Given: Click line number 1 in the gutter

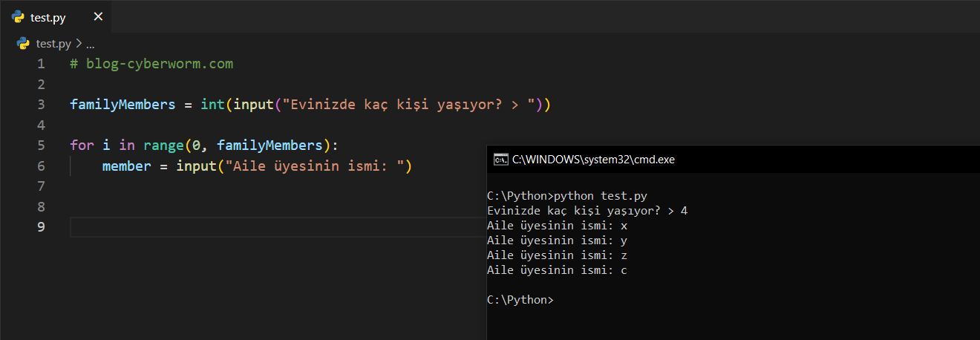Looking at the screenshot, I should (41, 64).
